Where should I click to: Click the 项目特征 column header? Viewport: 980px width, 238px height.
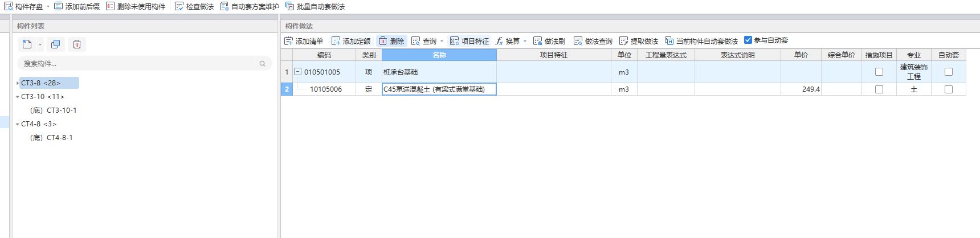pos(554,55)
